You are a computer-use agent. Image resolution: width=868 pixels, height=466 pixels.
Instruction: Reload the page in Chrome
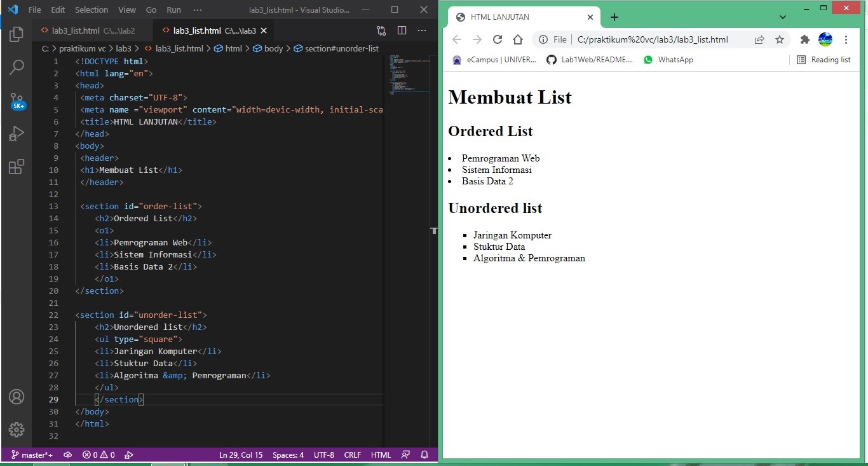coord(498,39)
